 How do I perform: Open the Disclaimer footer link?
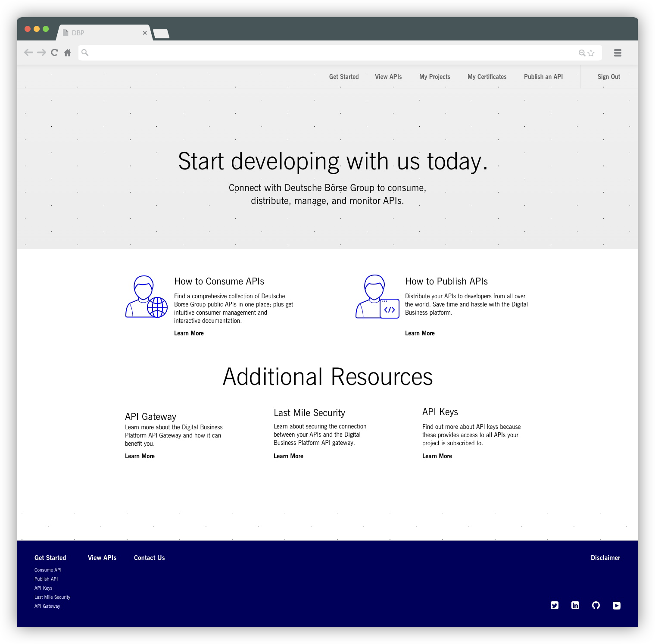point(605,558)
